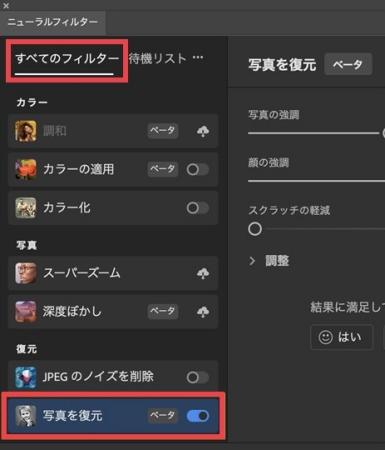Click the カラー category heading
Image resolution: width=385 pixels, height=450 pixels.
pyautogui.click(x=32, y=102)
